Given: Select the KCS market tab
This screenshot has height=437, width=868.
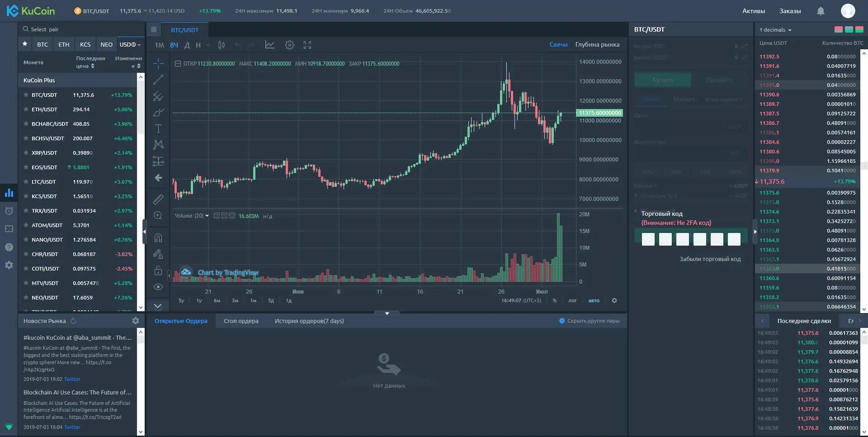Looking at the screenshot, I should [85, 44].
